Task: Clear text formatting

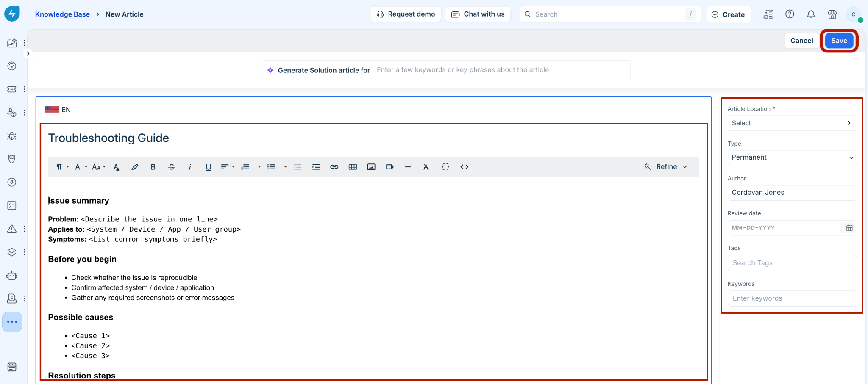Action: [x=426, y=167]
